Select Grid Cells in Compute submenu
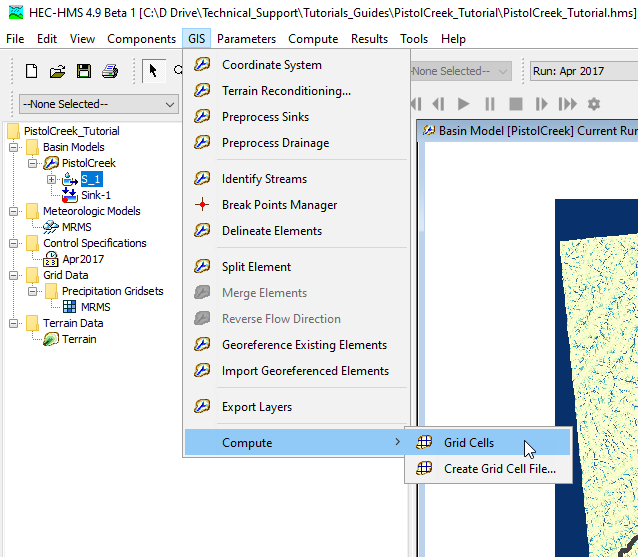 click(488, 443)
